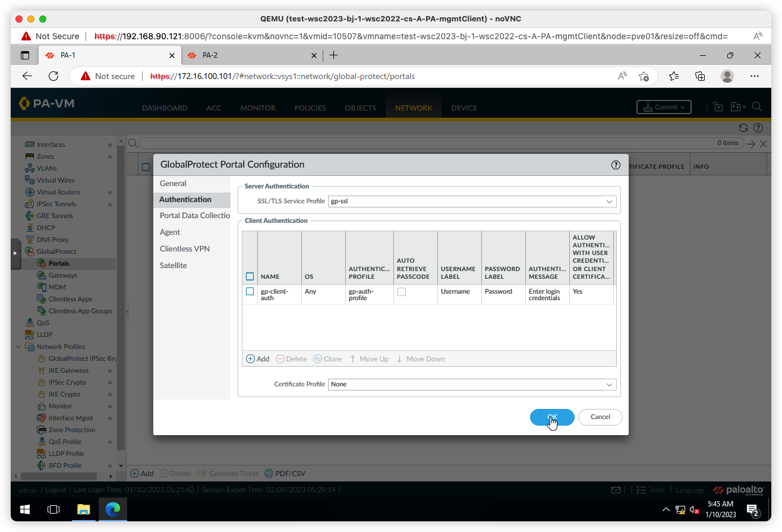Image resolution: width=782 pixels, height=532 pixels.
Task: Click the search magnifier in PA-VM header
Action: point(757,107)
